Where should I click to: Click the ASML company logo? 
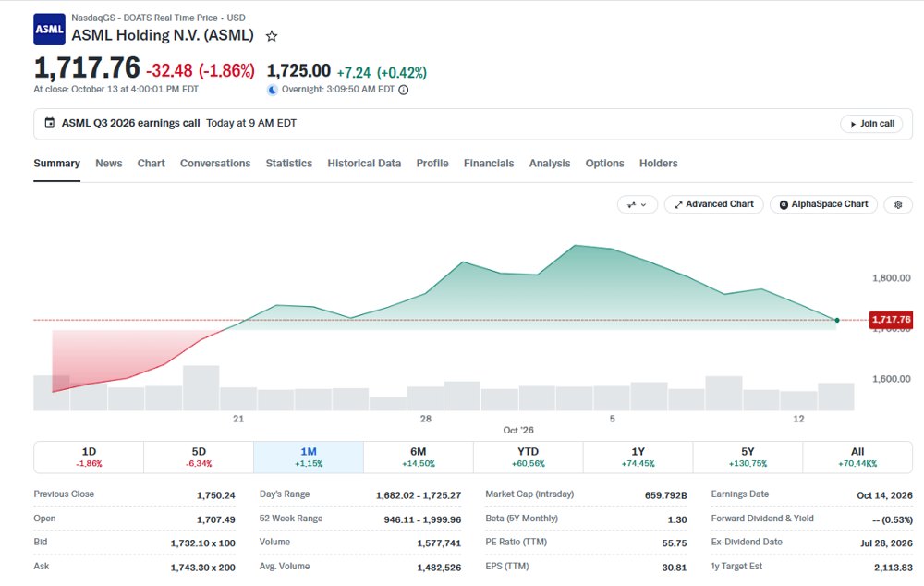tap(49, 30)
